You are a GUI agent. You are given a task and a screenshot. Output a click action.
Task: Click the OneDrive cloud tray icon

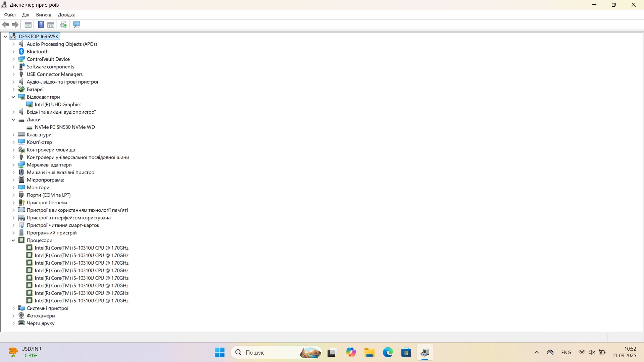click(x=550, y=352)
